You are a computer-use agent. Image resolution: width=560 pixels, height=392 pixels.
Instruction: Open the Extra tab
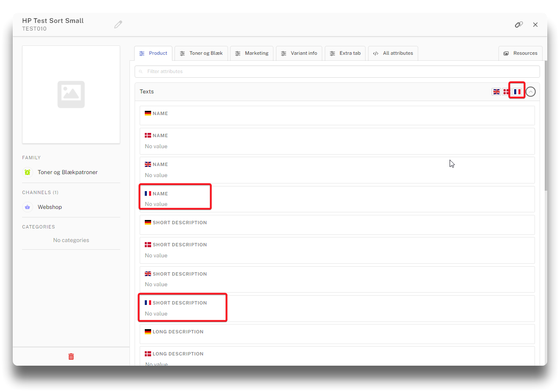pyautogui.click(x=345, y=53)
